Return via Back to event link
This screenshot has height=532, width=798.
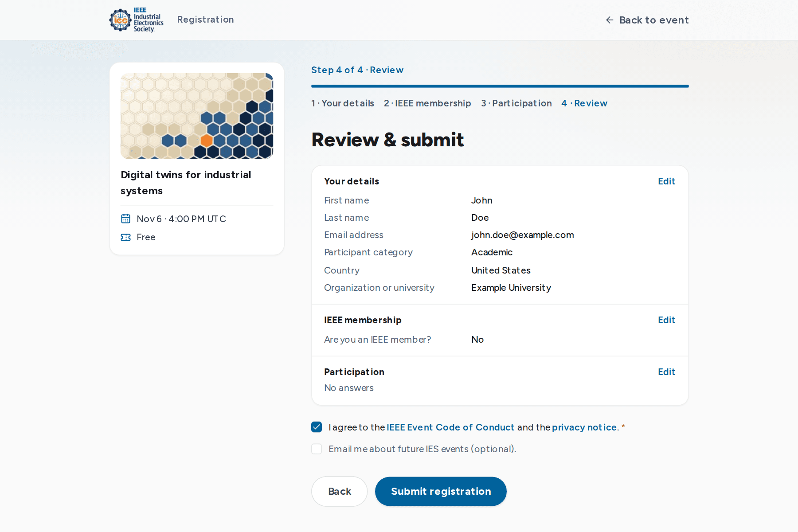(x=647, y=20)
